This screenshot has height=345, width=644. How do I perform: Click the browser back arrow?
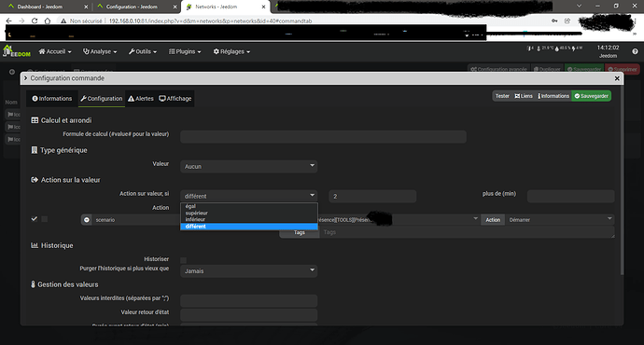[x=9, y=21]
